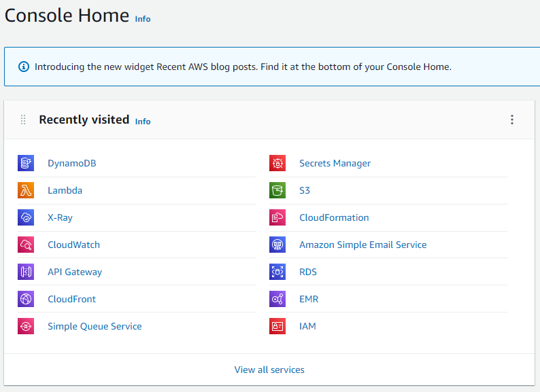Click the green S3 bucket icon

tap(277, 190)
